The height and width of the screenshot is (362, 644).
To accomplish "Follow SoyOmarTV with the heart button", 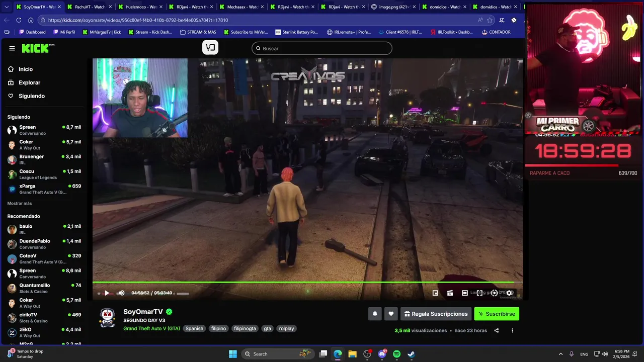I will [391, 314].
